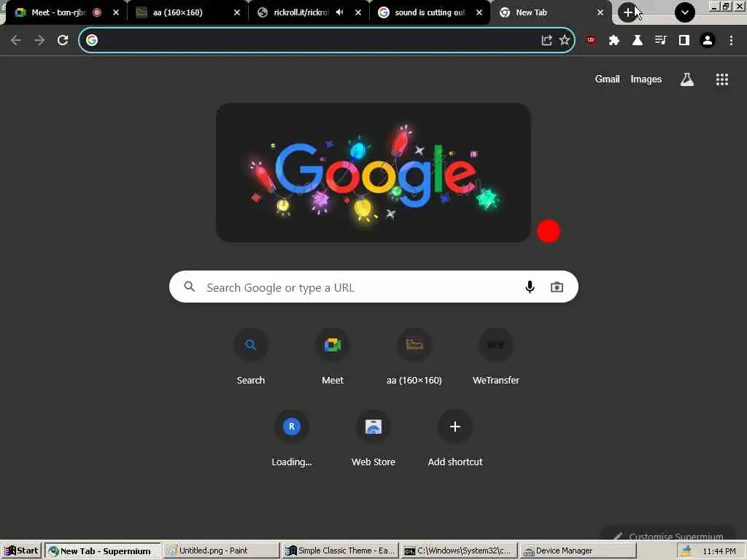Click the system tray icon beside clock
Image resolution: width=747 pixels, height=560 pixels.
click(x=686, y=551)
